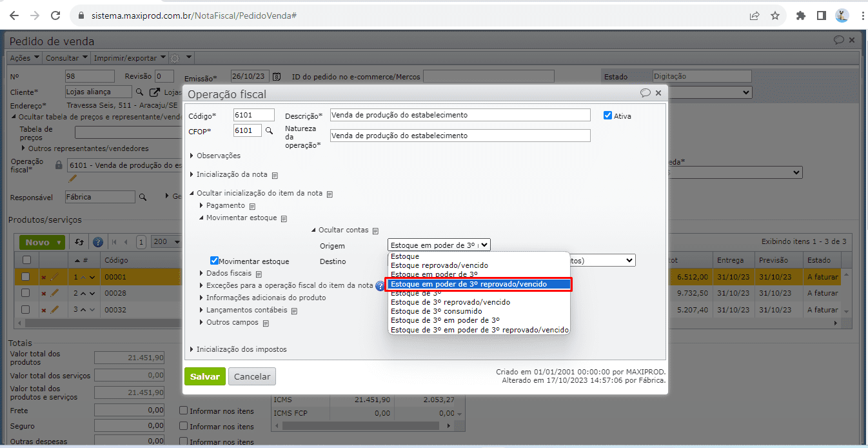
Task: Enable Informar nos itens for Frete
Action: pos(184,411)
